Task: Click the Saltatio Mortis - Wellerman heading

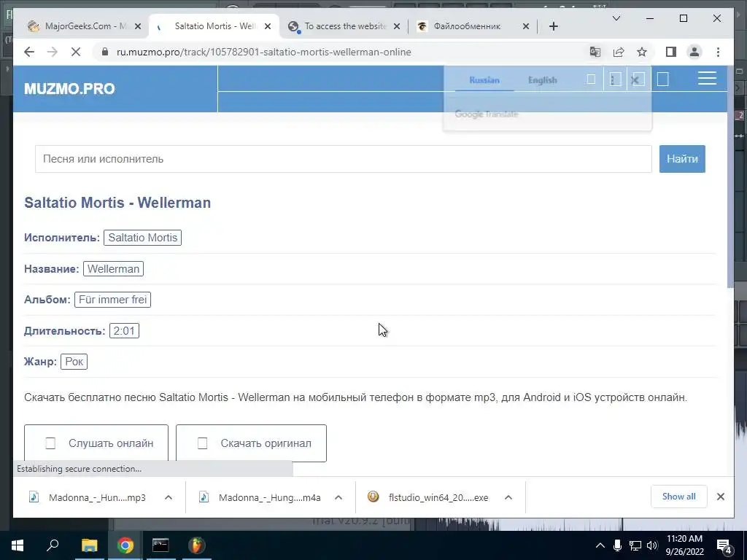Action: (117, 203)
